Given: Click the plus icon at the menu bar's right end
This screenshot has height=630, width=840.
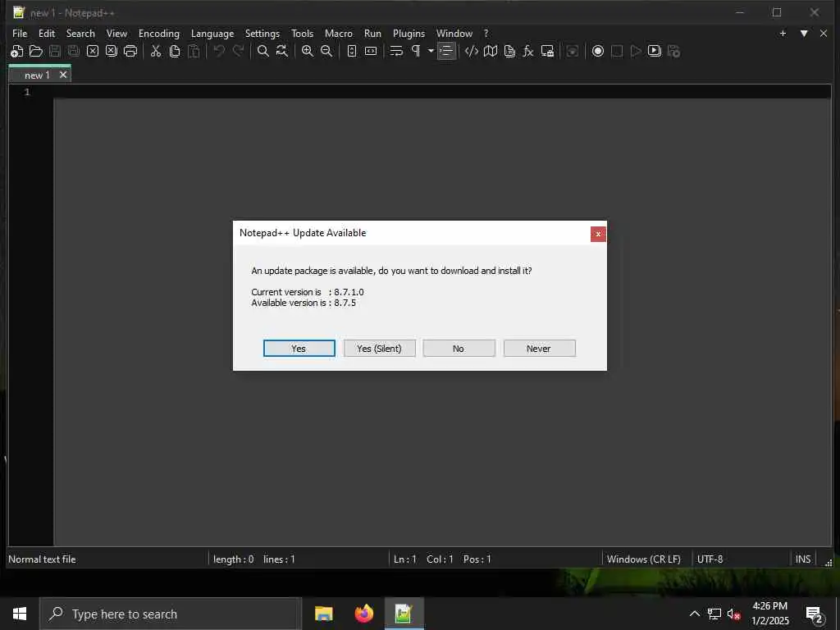Looking at the screenshot, I should 783,33.
